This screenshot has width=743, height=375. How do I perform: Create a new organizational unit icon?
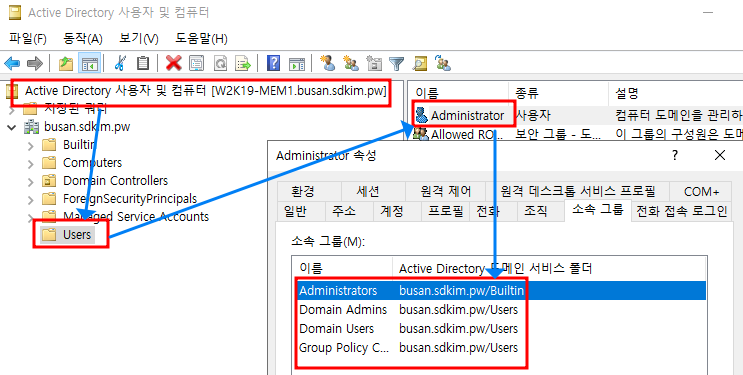click(x=374, y=63)
